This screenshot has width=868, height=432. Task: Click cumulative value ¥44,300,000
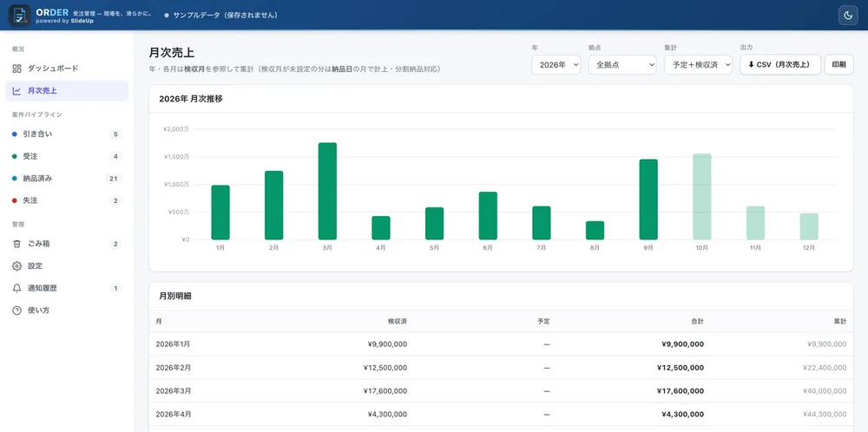tap(825, 414)
